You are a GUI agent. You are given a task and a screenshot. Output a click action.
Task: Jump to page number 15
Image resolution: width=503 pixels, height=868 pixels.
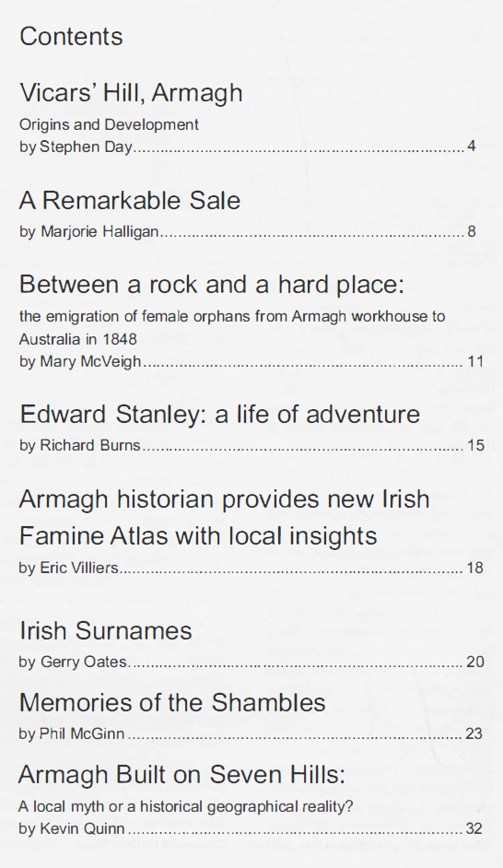[x=475, y=445]
